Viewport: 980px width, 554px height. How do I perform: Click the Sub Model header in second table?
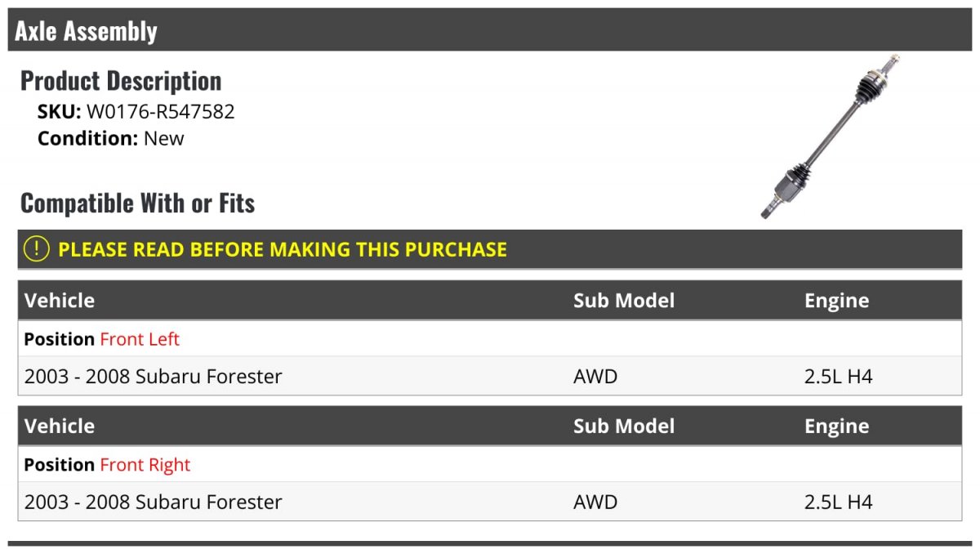click(x=624, y=426)
